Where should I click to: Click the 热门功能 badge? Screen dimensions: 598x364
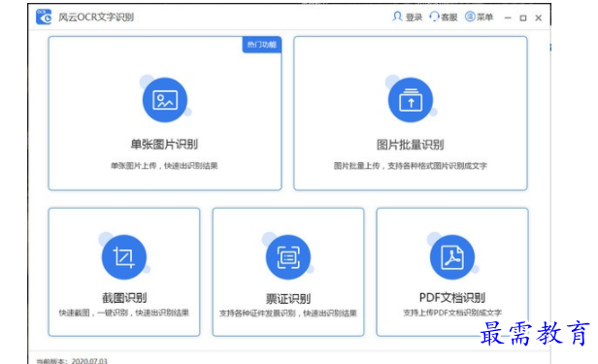[262, 45]
